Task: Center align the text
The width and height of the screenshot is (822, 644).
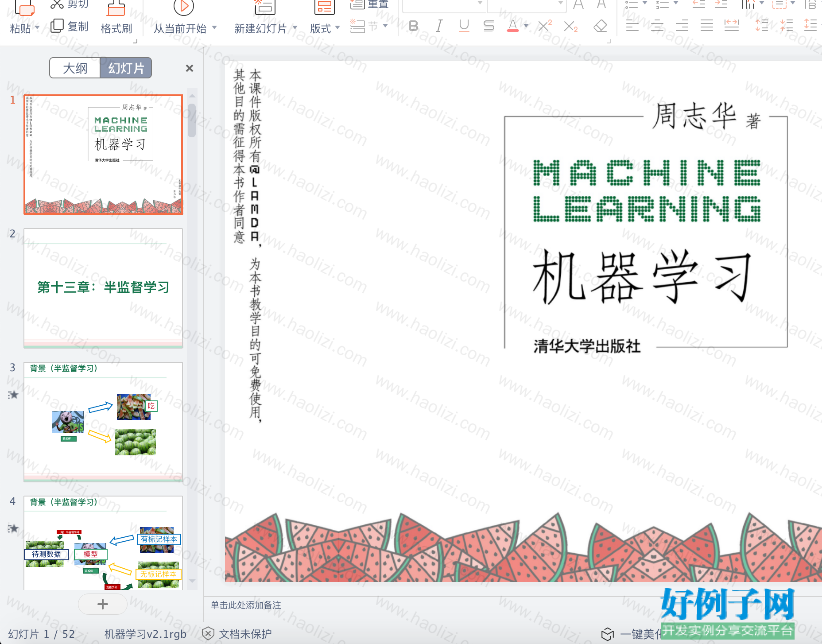Action: point(657,26)
